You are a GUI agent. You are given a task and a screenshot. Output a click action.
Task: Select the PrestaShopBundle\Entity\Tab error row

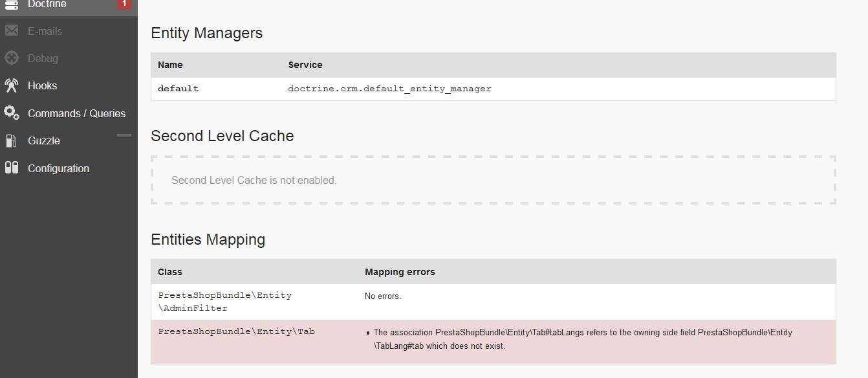236,331
